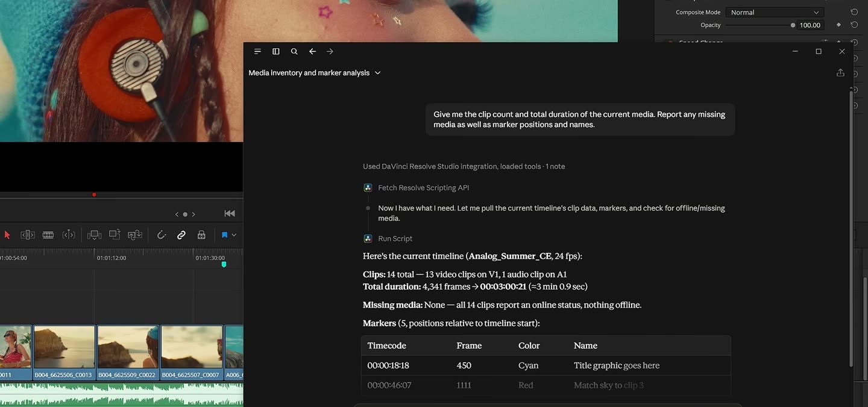The height and width of the screenshot is (407, 868).
Task: Click the 'Title graphic goes here' cell
Action: (617, 365)
